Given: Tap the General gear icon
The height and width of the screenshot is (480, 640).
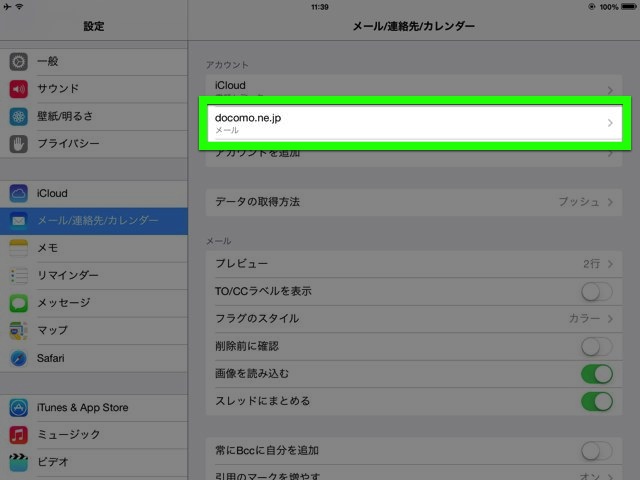Looking at the screenshot, I should 18,62.
